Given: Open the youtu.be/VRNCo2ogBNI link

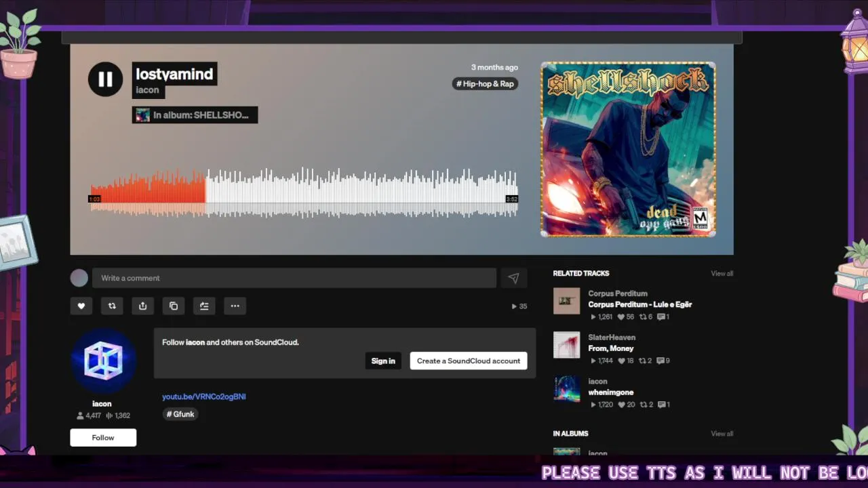Looking at the screenshot, I should click(204, 396).
